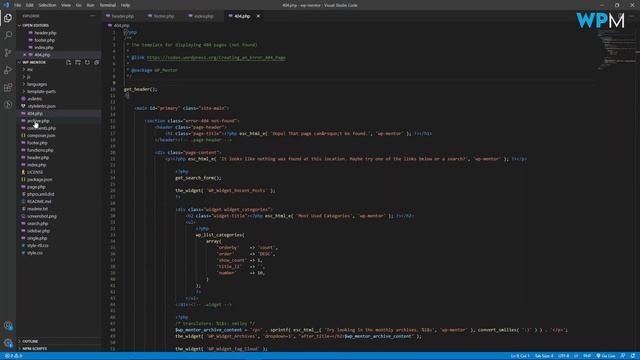Click Ln, Col cursor position in status bar

[x=520, y=356]
